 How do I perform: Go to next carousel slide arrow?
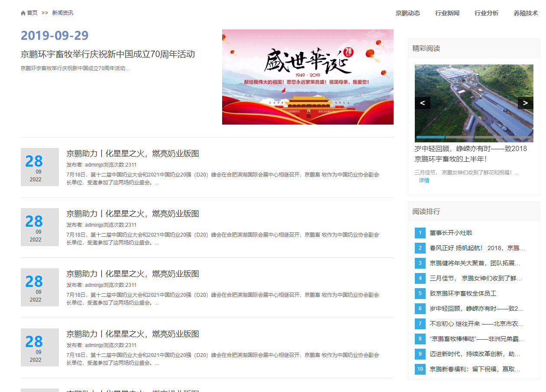526,103
